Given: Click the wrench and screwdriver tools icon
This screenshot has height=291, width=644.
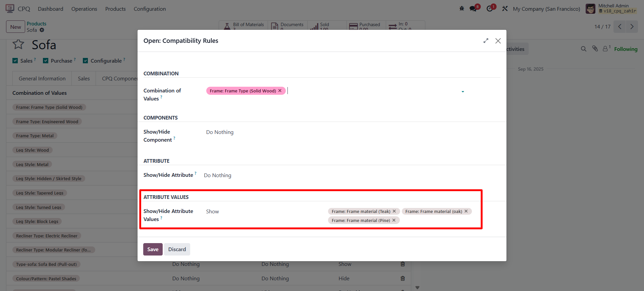Looking at the screenshot, I should [505, 9].
